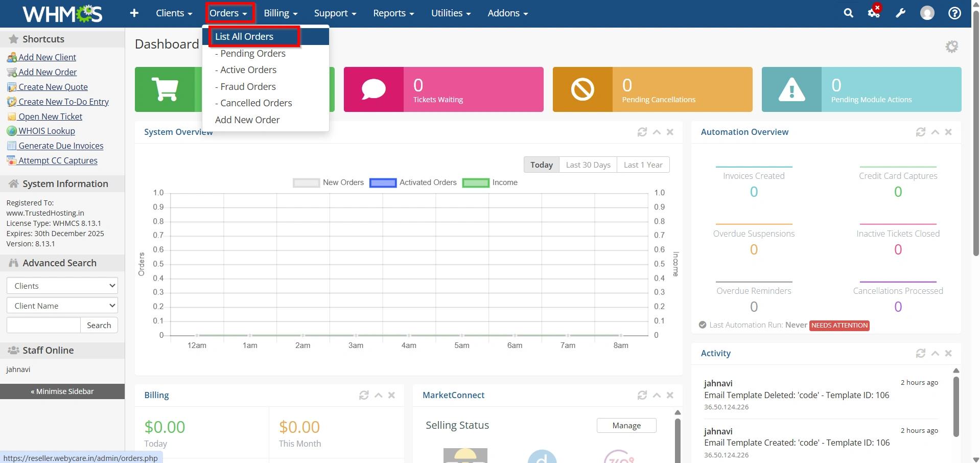Click Open New Ticket shortcut link
Screen dimensions: 980x463
[50, 117]
